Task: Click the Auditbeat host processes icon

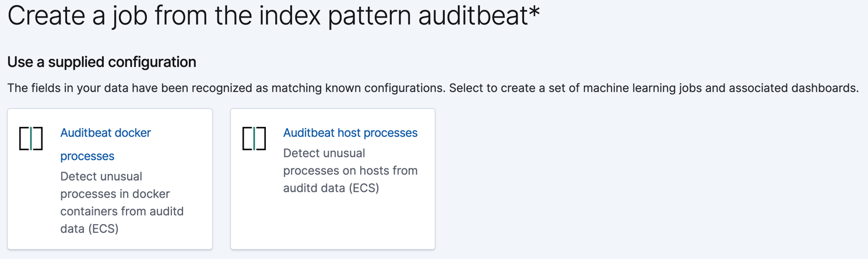Action: click(254, 139)
